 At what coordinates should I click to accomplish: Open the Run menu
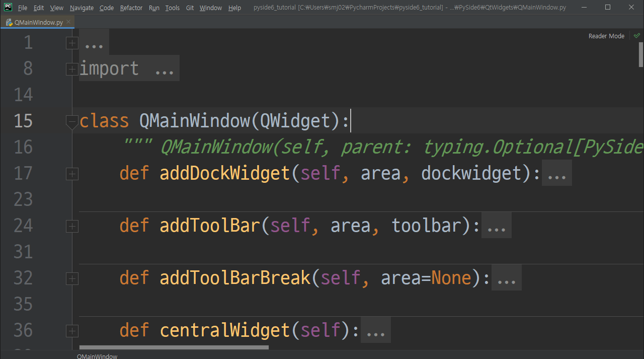(x=154, y=8)
